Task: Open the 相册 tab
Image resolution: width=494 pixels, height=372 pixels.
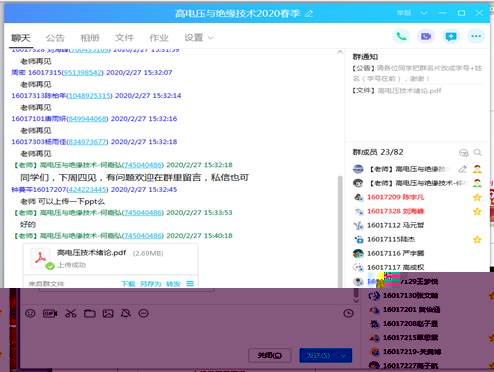Action: (90, 38)
